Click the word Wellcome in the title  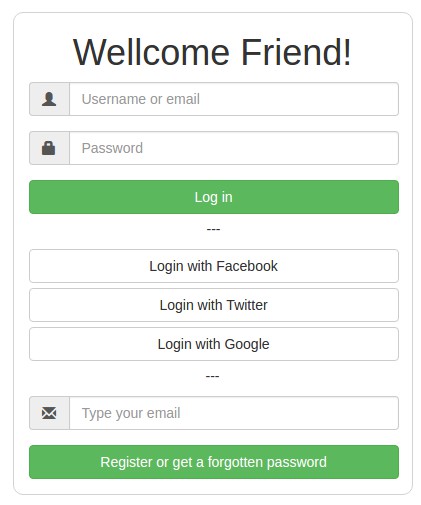(151, 52)
